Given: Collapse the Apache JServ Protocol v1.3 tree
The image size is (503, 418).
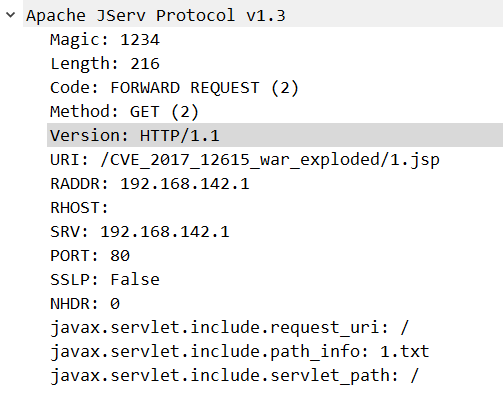Looking at the screenshot, I should [11, 15].
